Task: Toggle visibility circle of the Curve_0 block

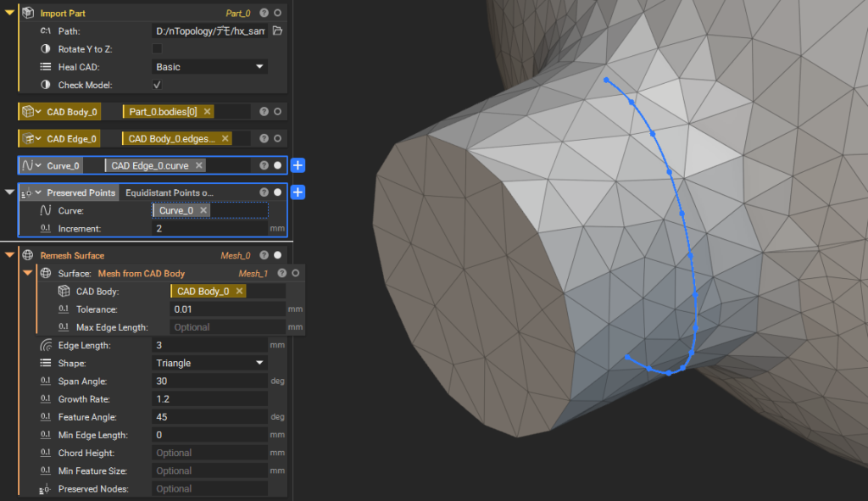Action: (x=277, y=165)
